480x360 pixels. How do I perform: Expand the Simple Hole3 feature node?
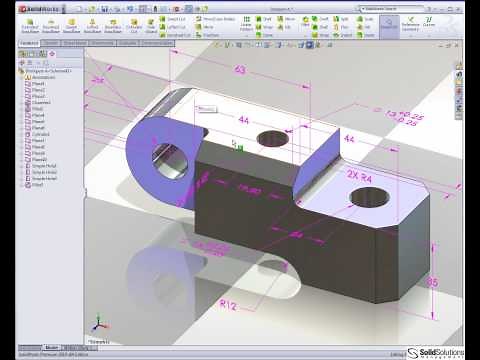[22, 178]
